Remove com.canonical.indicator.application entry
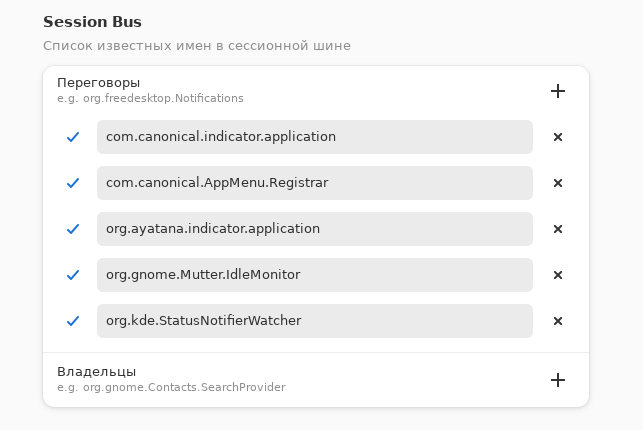Viewport: 643px width, 430px height. click(558, 137)
